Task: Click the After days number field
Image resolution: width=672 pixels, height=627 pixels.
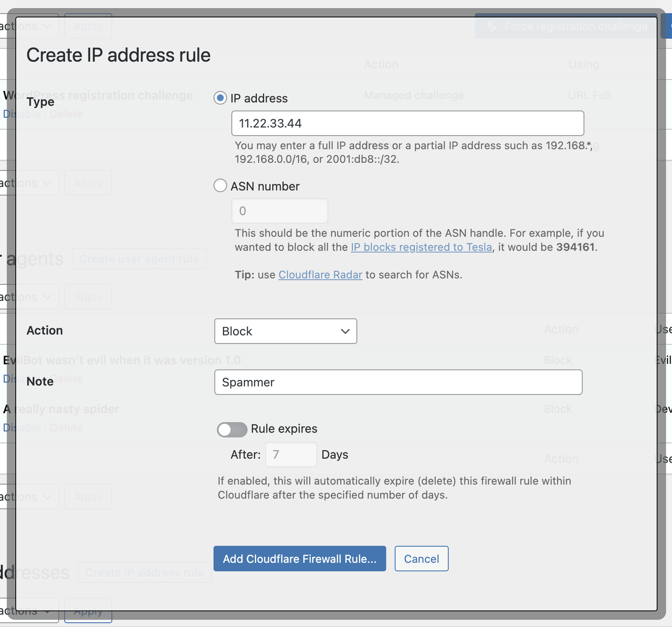Action: [291, 454]
